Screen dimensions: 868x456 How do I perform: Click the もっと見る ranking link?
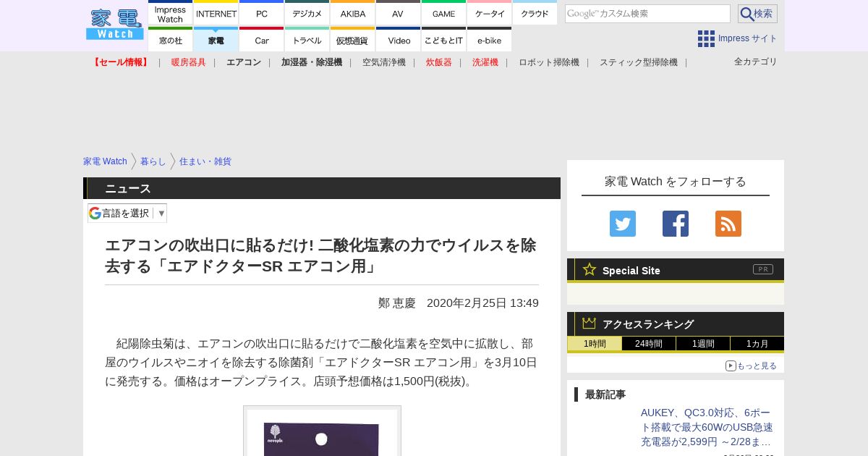(x=757, y=366)
